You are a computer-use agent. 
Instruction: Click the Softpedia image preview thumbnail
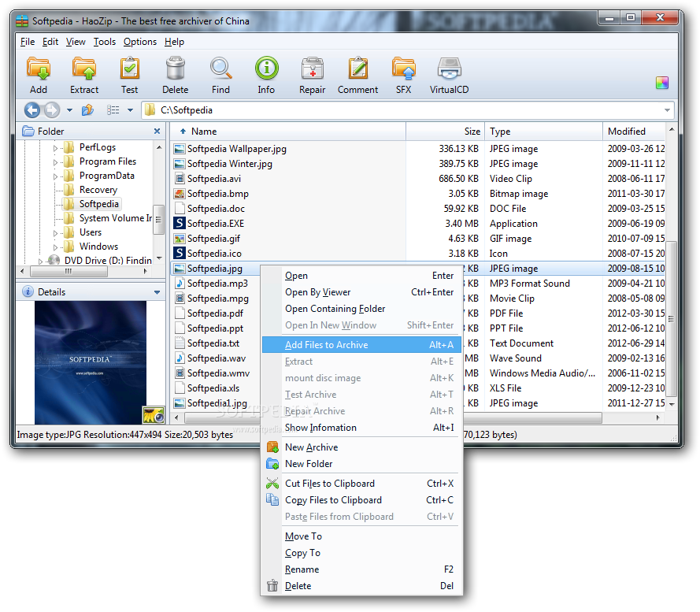(91, 362)
